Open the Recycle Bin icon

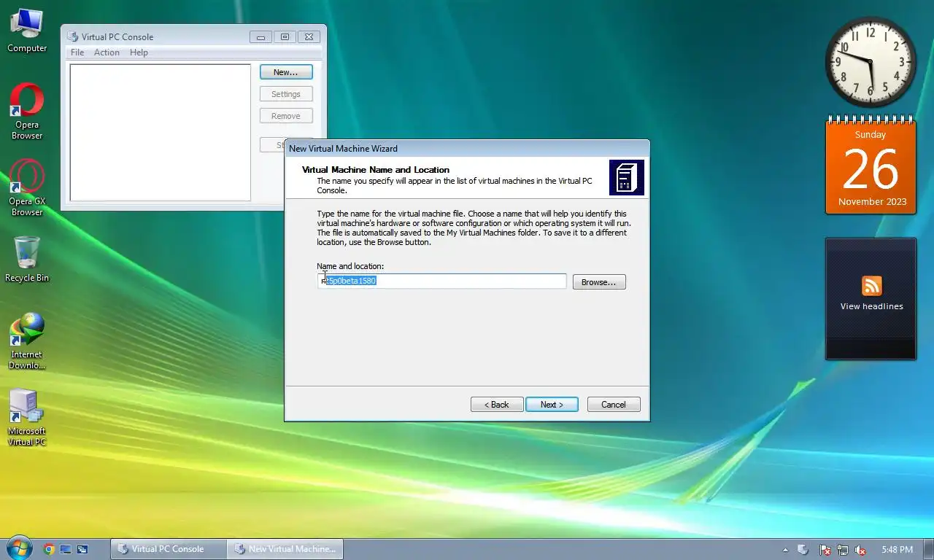(27, 259)
